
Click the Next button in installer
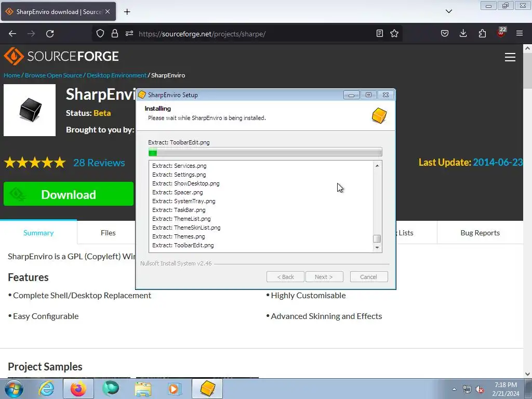point(324,277)
